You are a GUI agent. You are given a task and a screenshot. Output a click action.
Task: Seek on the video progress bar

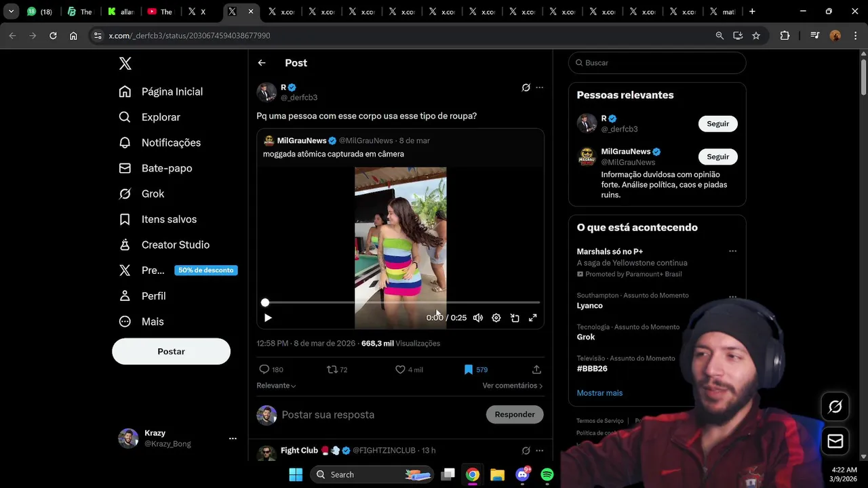click(x=402, y=302)
